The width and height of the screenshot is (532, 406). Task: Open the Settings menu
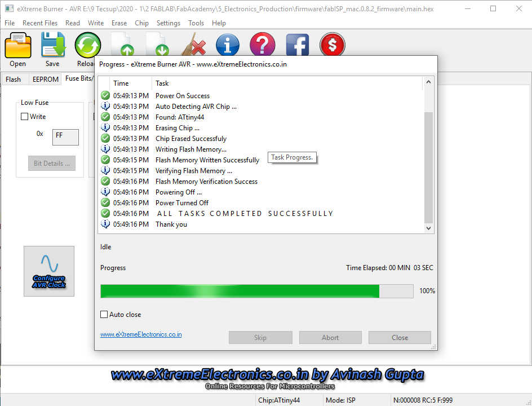169,23
